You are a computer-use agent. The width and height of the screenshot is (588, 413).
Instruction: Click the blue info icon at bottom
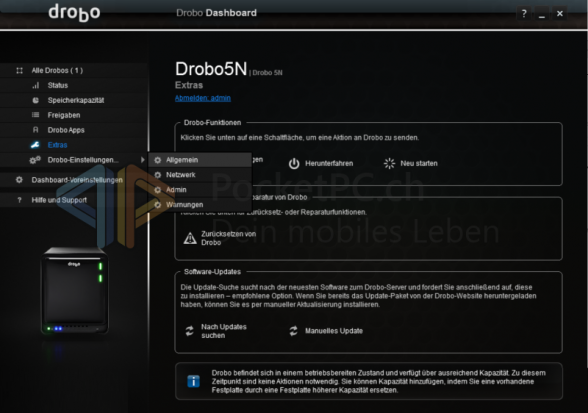pos(194,381)
